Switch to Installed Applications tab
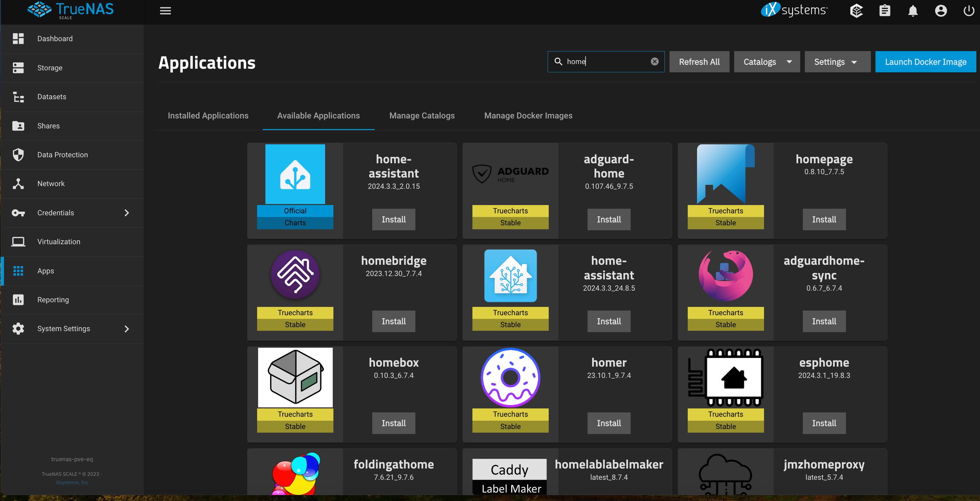 208,116
